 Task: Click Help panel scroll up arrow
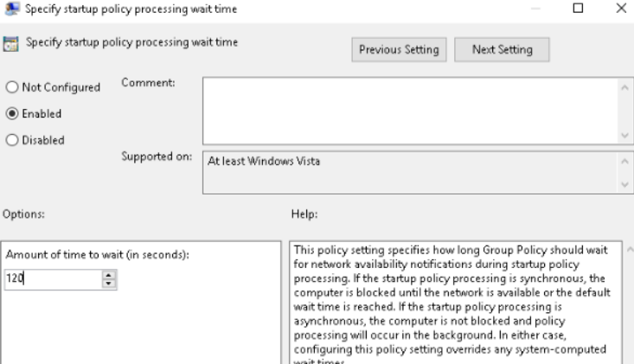pos(630,250)
